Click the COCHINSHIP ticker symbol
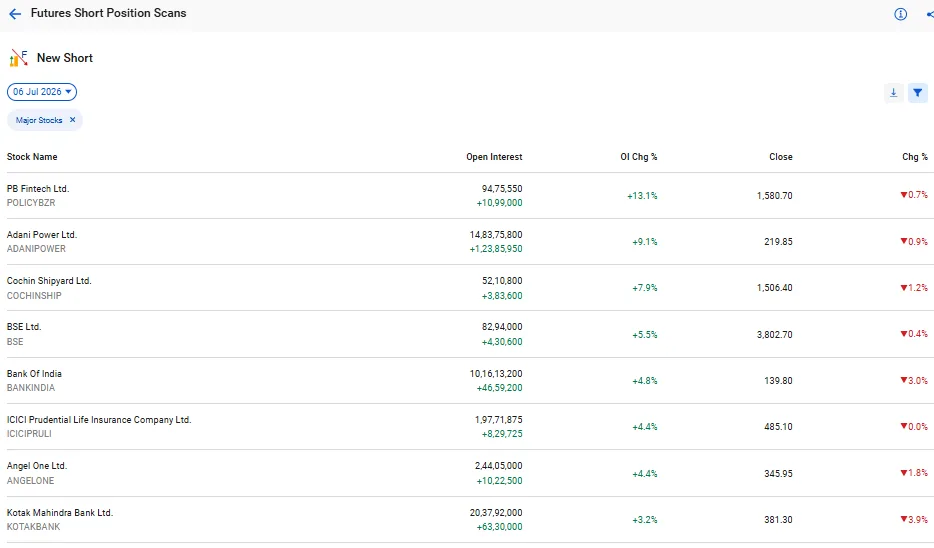Screen dimensions: 934x548 point(34,295)
